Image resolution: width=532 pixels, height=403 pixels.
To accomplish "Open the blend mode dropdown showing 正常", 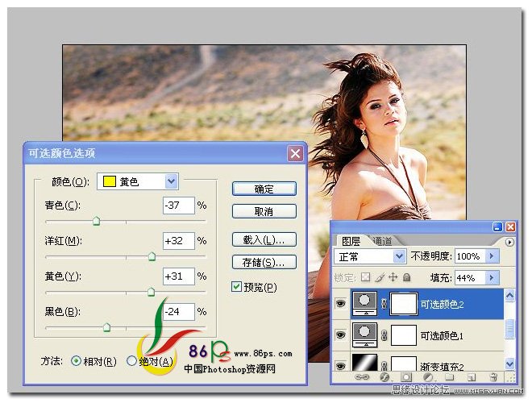I will [x=370, y=256].
